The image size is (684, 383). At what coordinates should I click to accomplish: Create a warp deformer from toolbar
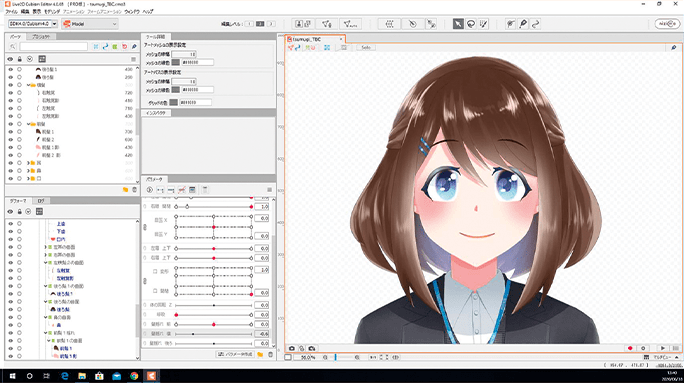point(389,24)
